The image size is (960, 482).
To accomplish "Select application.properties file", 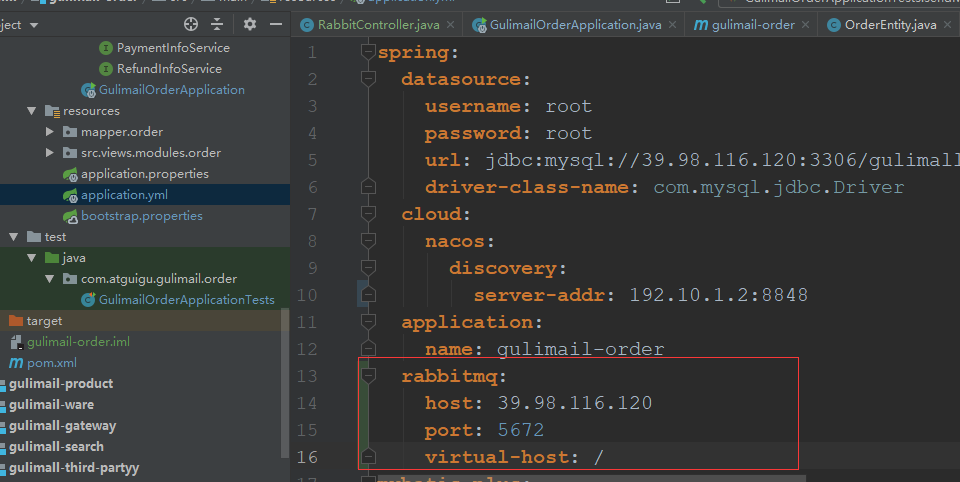I will [x=144, y=174].
